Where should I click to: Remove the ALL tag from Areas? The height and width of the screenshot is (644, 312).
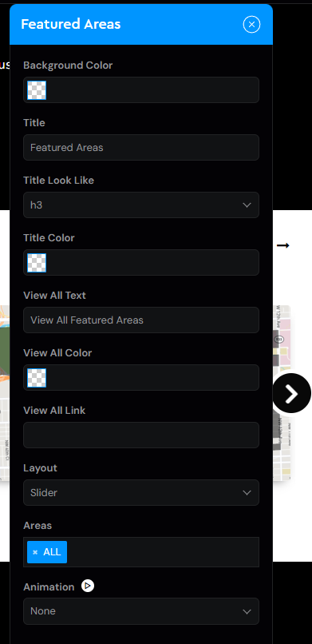(35, 552)
